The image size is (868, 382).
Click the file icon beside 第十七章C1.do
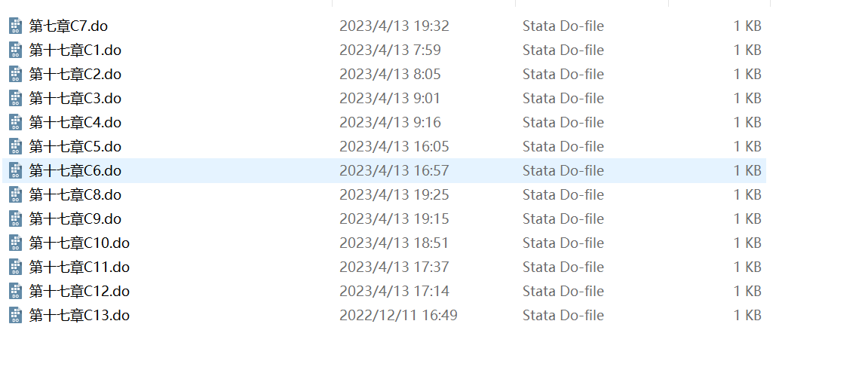pos(16,50)
